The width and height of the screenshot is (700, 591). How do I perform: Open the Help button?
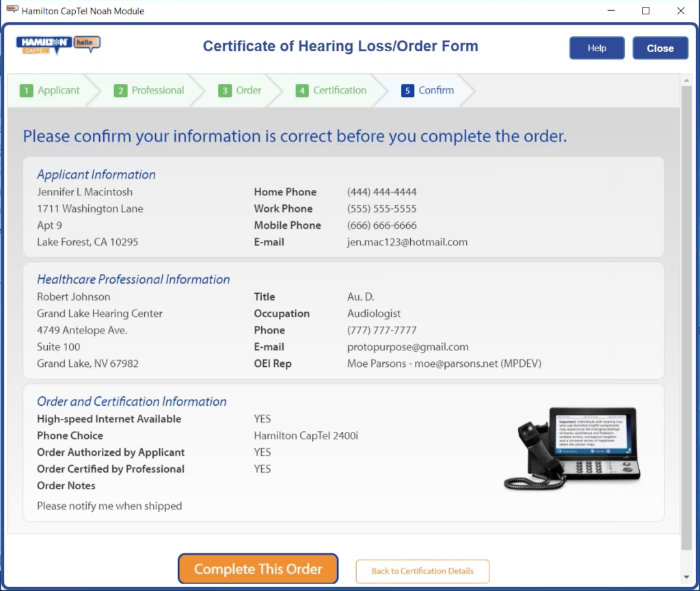point(596,48)
